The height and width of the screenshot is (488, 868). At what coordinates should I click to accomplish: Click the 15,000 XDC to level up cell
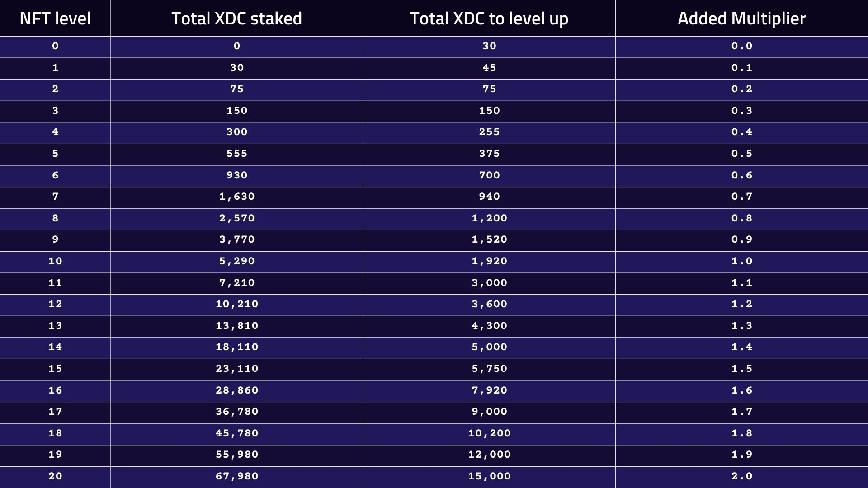(x=489, y=476)
